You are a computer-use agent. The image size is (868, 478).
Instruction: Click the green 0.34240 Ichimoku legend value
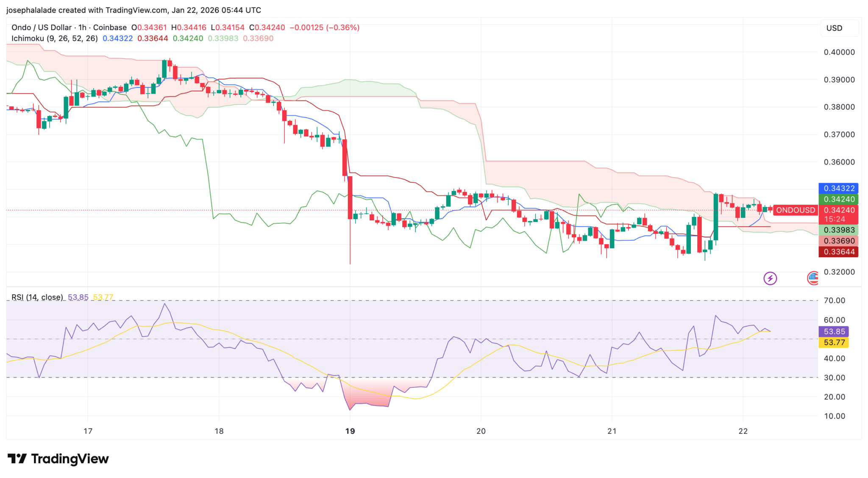coord(188,39)
